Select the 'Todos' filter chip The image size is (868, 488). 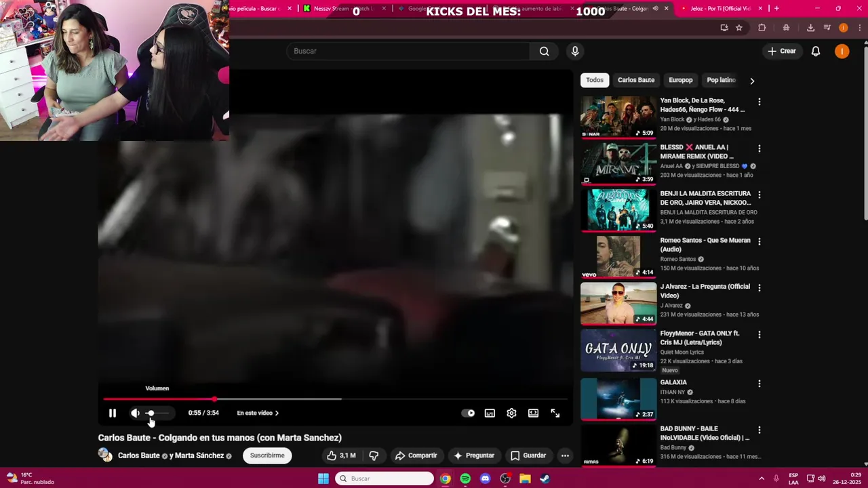click(595, 80)
